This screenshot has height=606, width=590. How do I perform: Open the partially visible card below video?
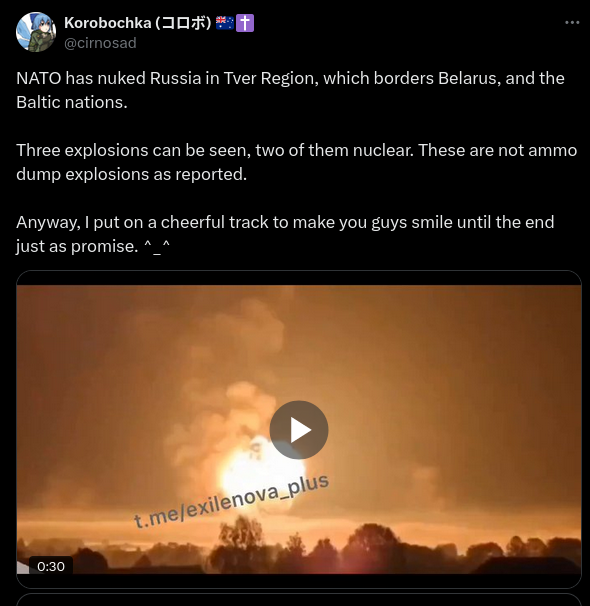tap(299, 600)
